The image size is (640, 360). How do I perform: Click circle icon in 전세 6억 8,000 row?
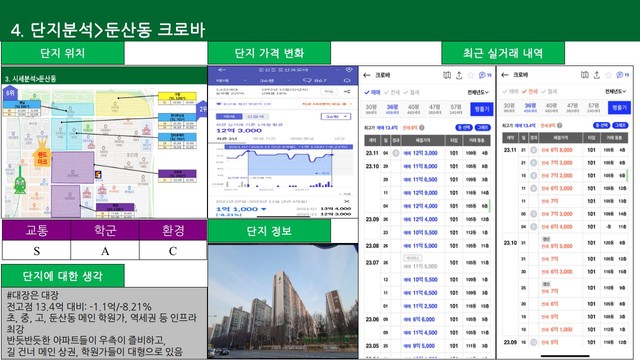click(533, 150)
